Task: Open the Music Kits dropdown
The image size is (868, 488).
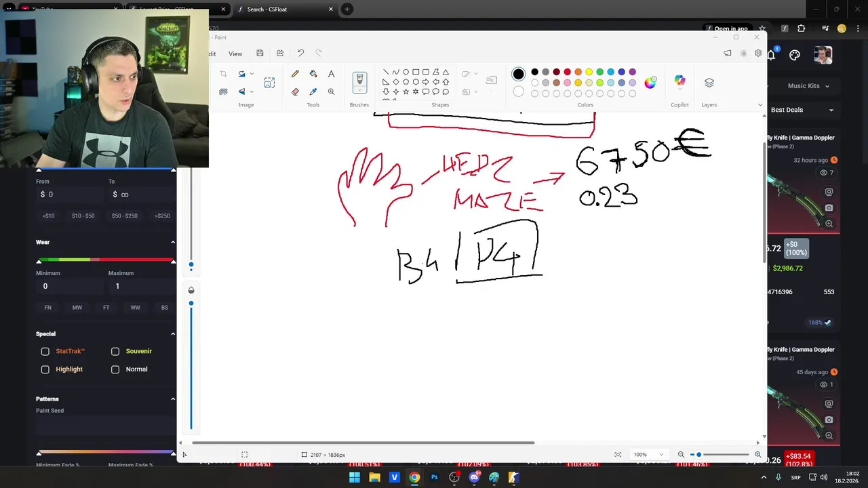Action: click(808, 86)
